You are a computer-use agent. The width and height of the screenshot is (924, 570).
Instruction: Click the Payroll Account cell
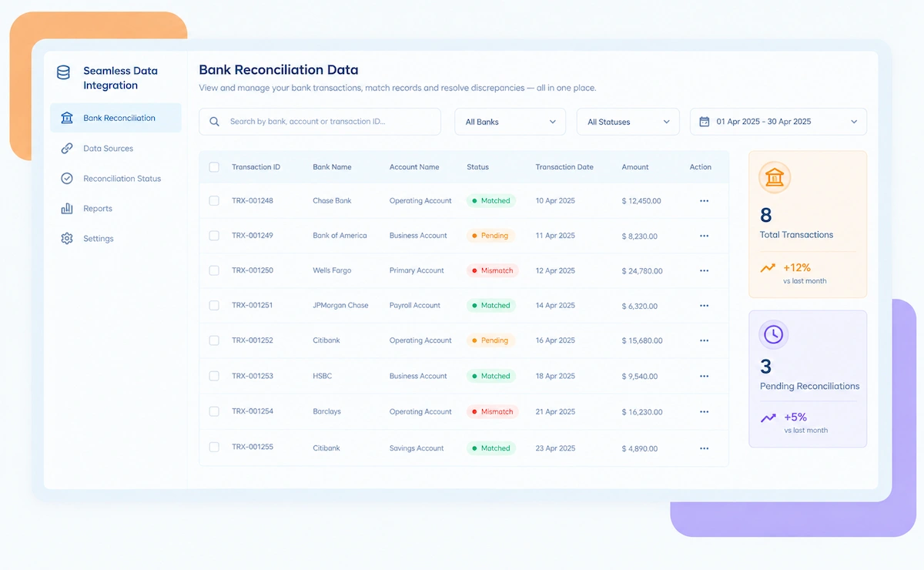click(x=415, y=305)
